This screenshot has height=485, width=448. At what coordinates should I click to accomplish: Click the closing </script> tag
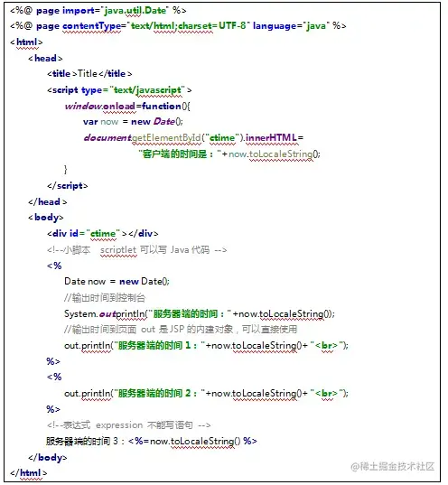tap(68, 185)
